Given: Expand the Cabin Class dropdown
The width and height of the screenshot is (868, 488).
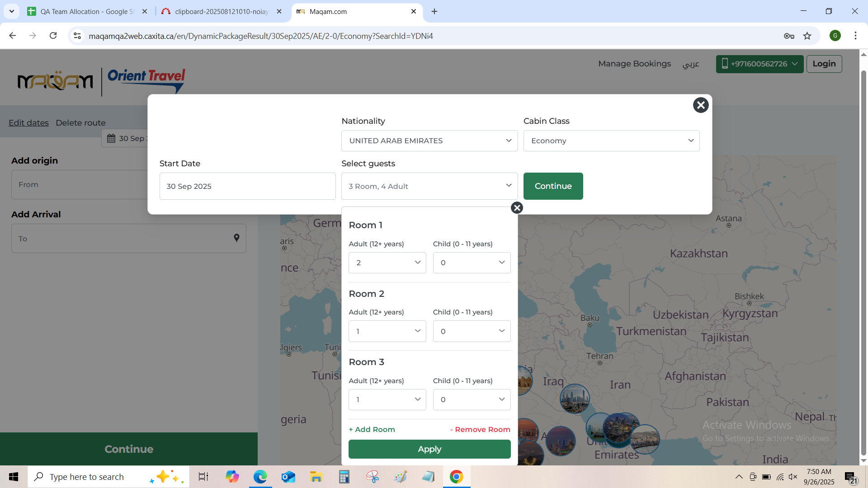Looking at the screenshot, I should click(611, 141).
